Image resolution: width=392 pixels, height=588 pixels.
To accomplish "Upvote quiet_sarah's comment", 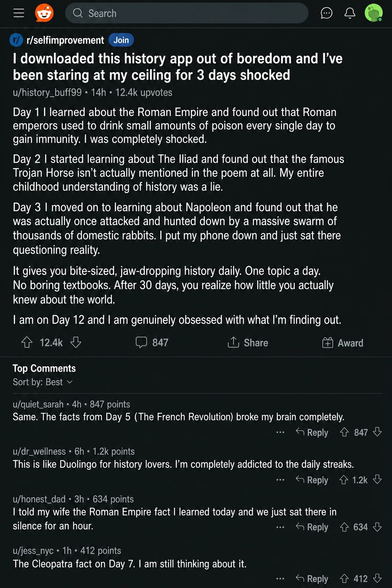I will pos(345,432).
